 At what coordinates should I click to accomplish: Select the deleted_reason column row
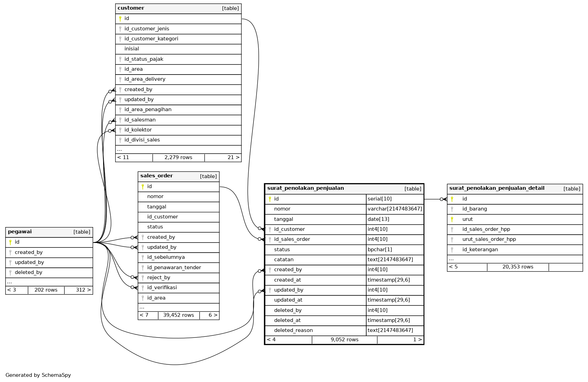[x=293, y=331]
